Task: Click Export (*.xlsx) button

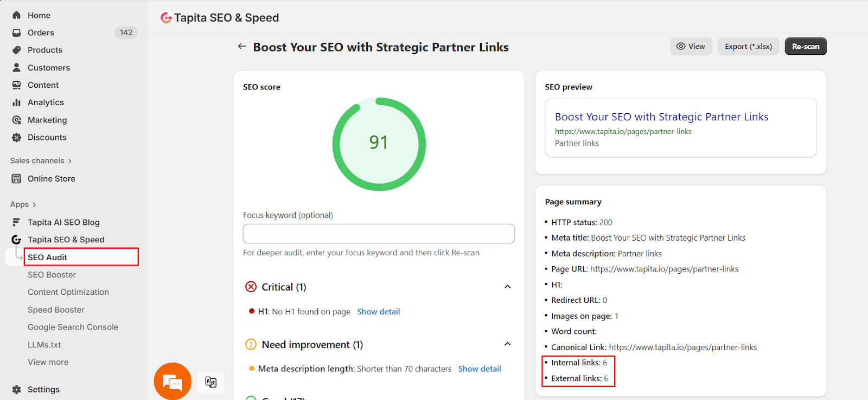Action: click(x=749, y=47)
